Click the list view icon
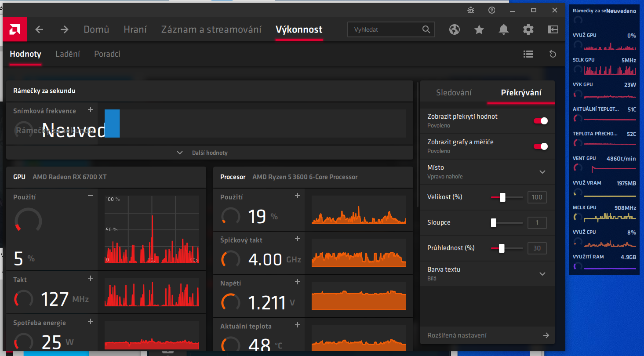The width and height of the screenshot is (644, 356). (x=528, y=54)
